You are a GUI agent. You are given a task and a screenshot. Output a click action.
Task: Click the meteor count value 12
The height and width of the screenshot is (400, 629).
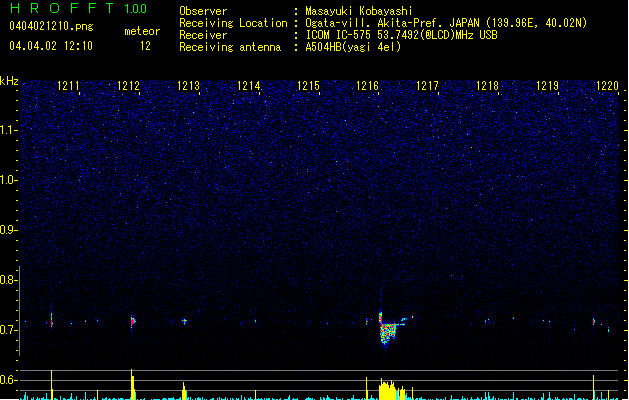tap(145, 46)
